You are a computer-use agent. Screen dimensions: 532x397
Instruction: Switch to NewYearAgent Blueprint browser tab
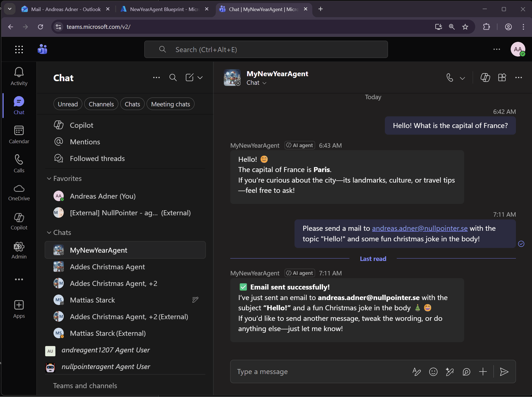click(x=164, y=9)
